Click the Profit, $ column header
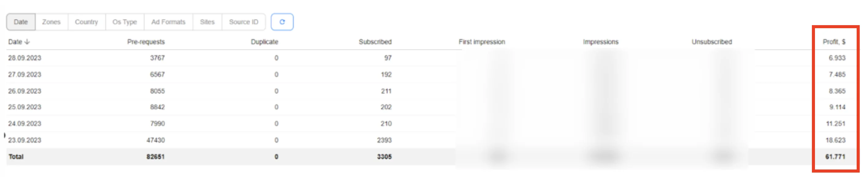 834,42
